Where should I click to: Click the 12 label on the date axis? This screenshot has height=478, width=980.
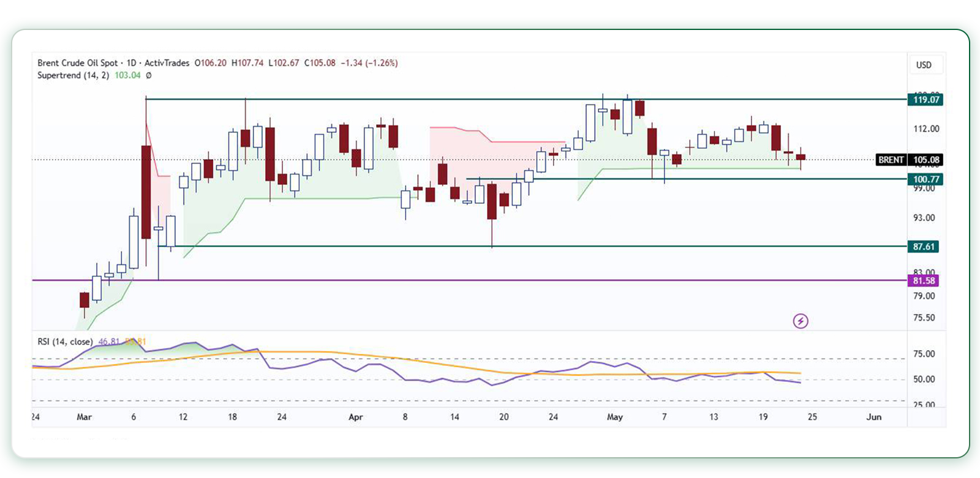click(183, 417)
